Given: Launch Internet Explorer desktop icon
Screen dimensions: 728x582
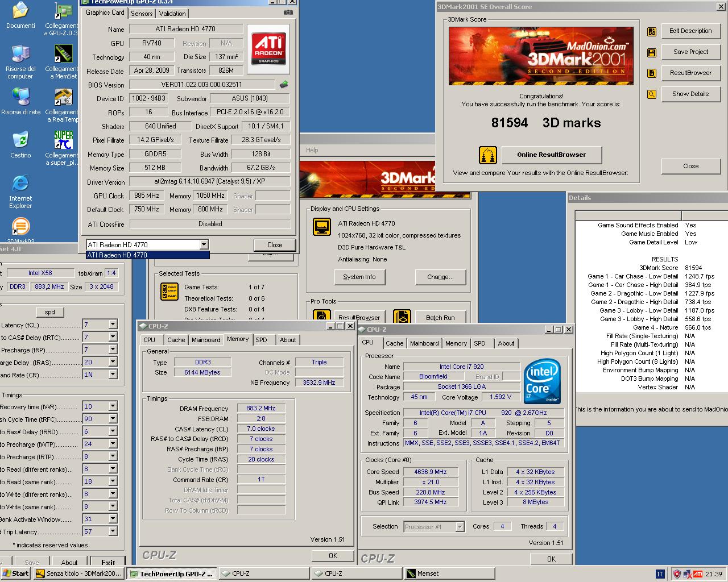Looking at the screenshot, I should tap(20, 192).
